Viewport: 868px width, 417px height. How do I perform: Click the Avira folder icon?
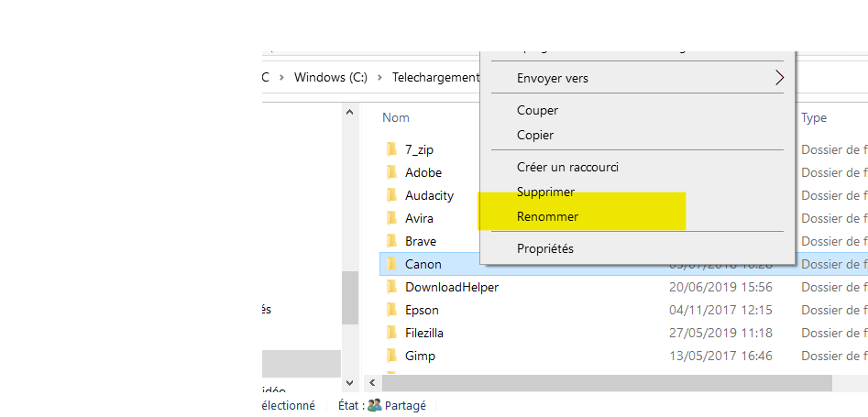391,218
